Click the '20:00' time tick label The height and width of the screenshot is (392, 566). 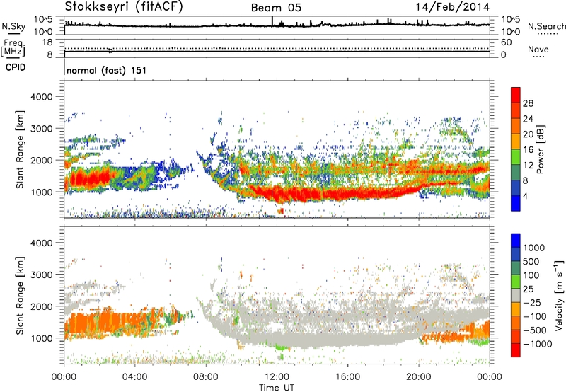418,377
